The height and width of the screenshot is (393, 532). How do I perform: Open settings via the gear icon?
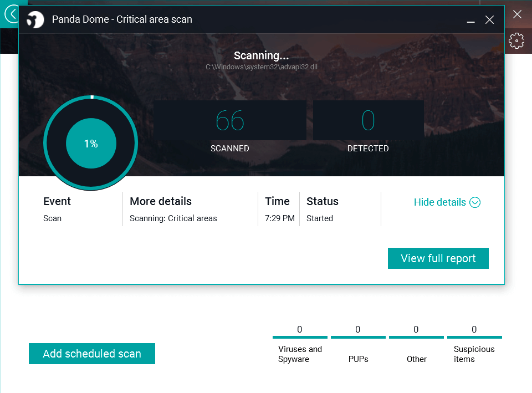pyautogui.click(x=516, y=40)
